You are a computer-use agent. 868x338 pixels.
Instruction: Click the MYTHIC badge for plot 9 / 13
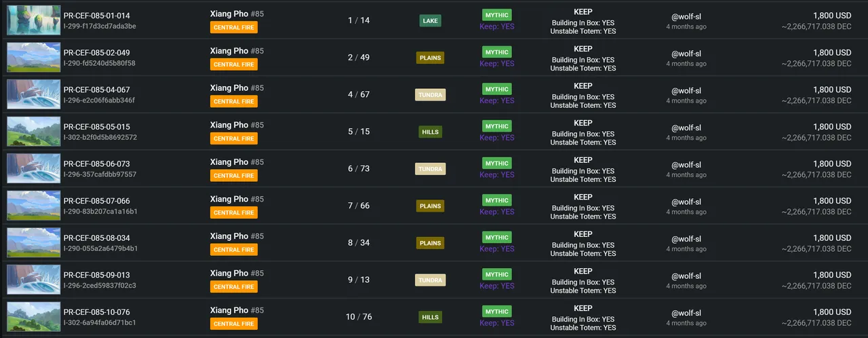(497, 274)
